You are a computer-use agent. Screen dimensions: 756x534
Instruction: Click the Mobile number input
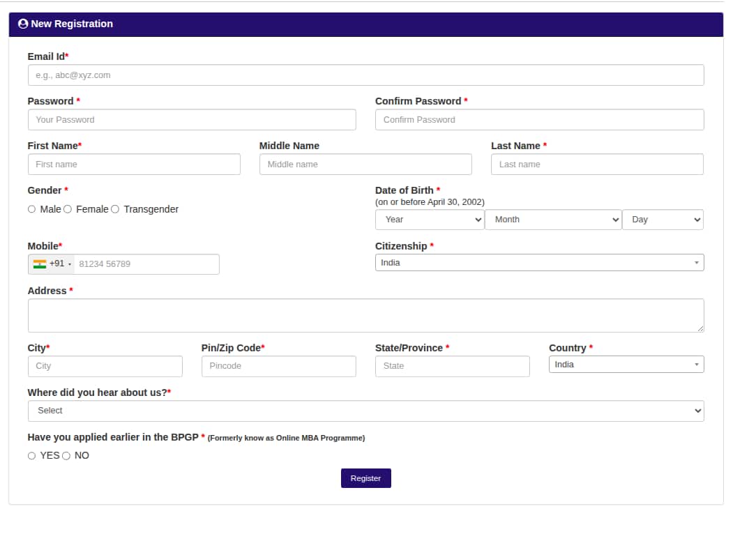146,264
